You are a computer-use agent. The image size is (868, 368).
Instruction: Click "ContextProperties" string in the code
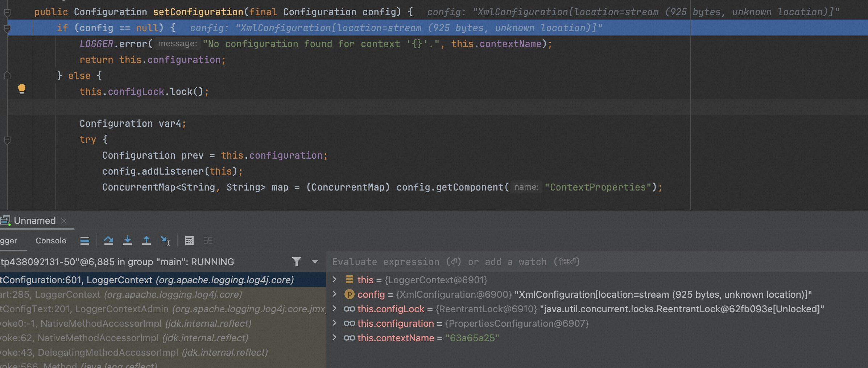coord(598,187)
